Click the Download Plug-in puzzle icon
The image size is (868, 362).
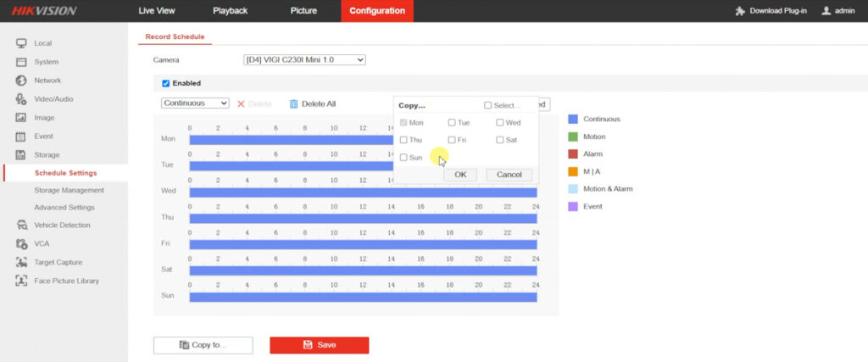741,11
